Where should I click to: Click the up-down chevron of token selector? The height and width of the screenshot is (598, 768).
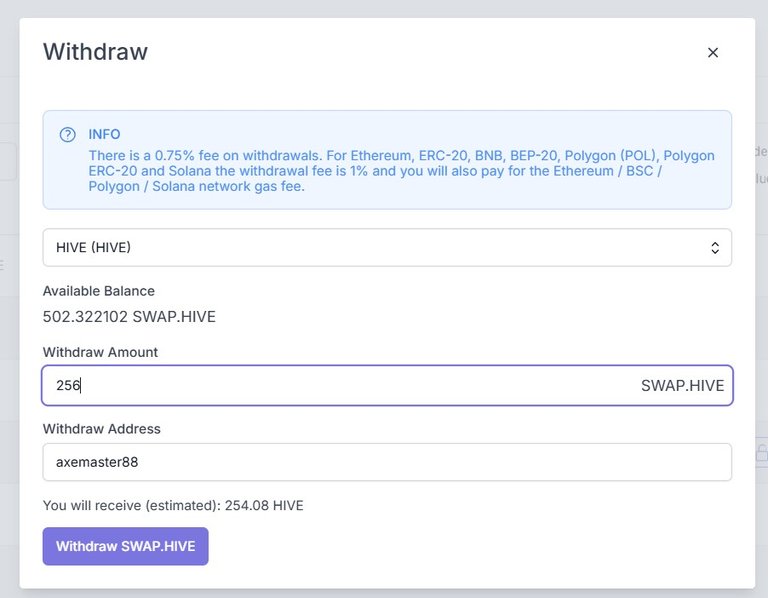[x=715, y=247]
